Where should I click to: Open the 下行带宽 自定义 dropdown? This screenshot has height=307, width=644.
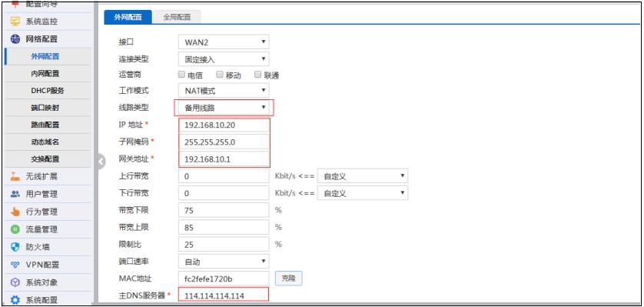[363, 193]
